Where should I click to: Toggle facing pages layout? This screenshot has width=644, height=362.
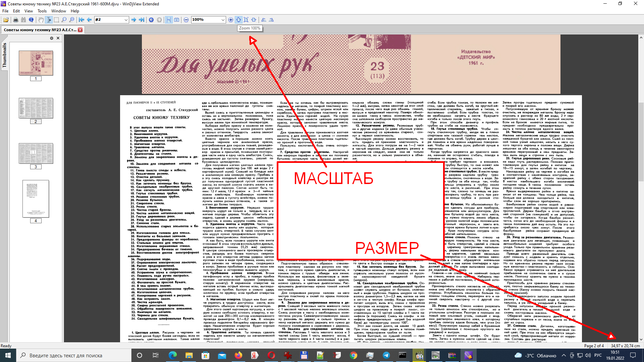176,20
